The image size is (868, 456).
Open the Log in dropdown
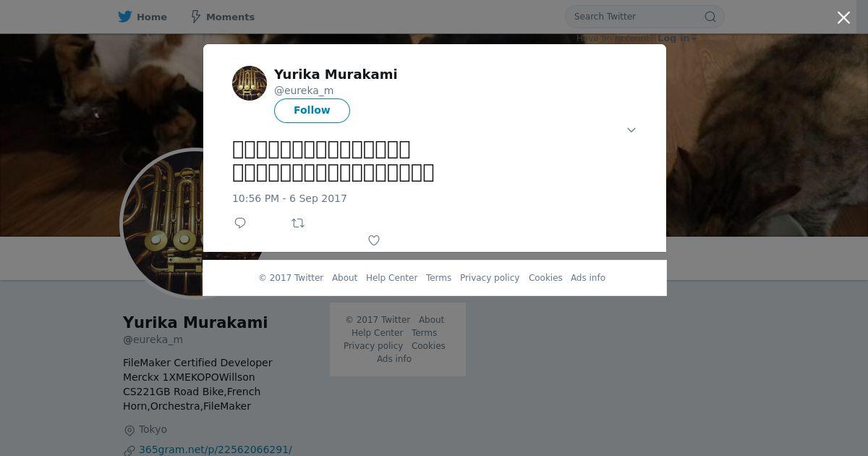(x=677, y=38)
